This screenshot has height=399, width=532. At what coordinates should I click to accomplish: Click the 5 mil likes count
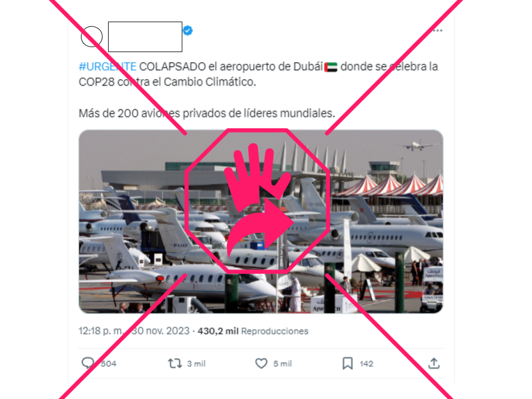point(283,364)
